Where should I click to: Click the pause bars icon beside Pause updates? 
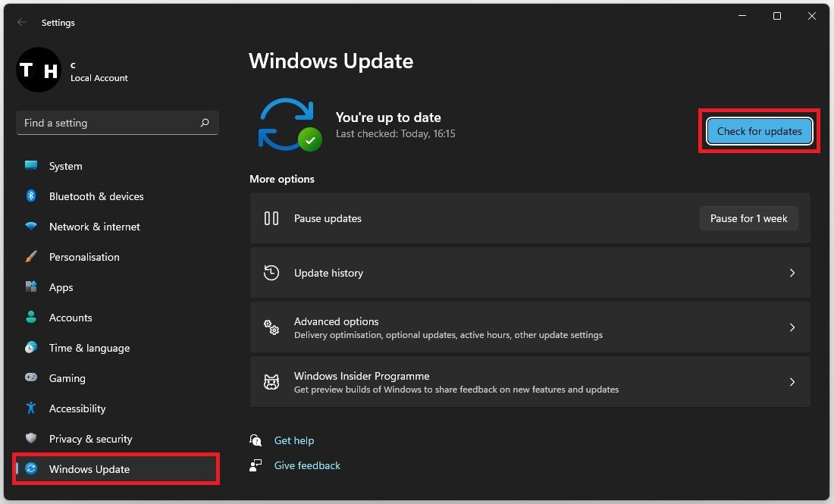tap(271, 218)
